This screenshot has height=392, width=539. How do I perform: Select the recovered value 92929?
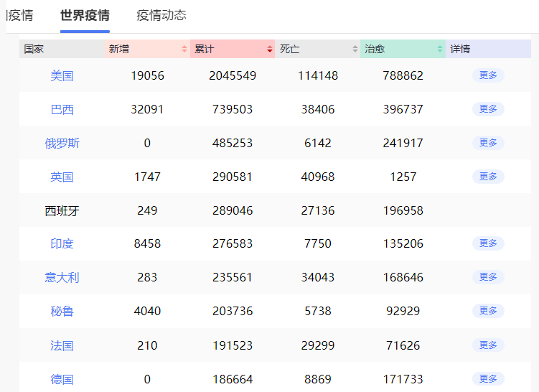403,311
